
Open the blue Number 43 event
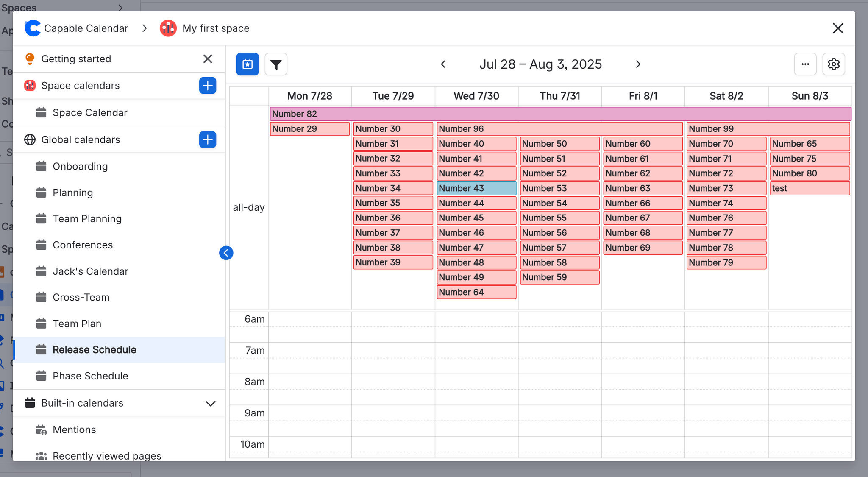pos(476,188)
